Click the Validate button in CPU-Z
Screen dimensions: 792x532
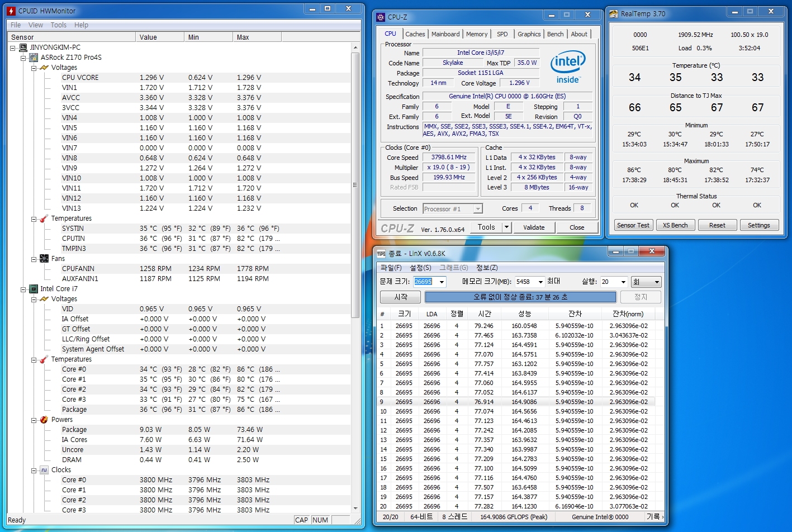tap(534, 227)
